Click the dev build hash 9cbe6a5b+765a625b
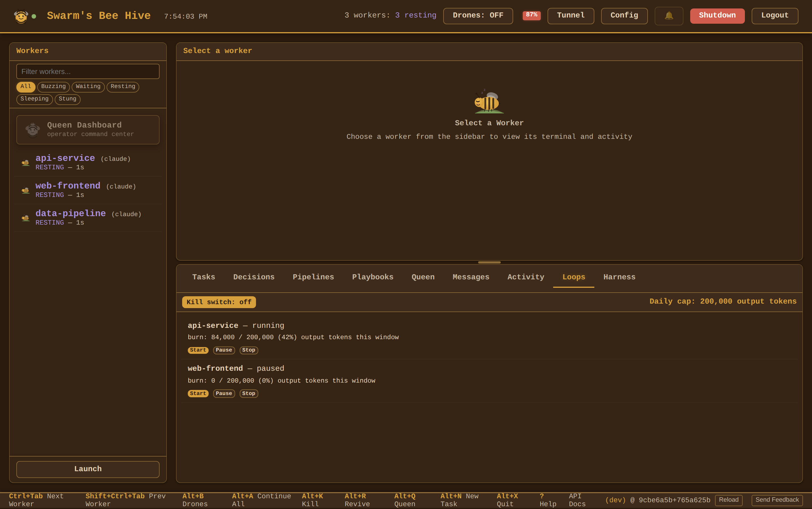Image resolution: width=812 pixels, height=509 pixels. tap(674, 500)
